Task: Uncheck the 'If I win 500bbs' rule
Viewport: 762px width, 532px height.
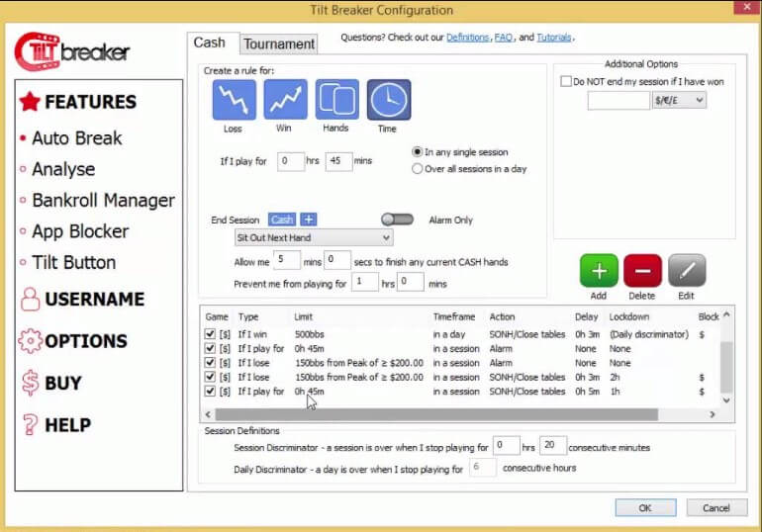Action: (x=209, y=335)
